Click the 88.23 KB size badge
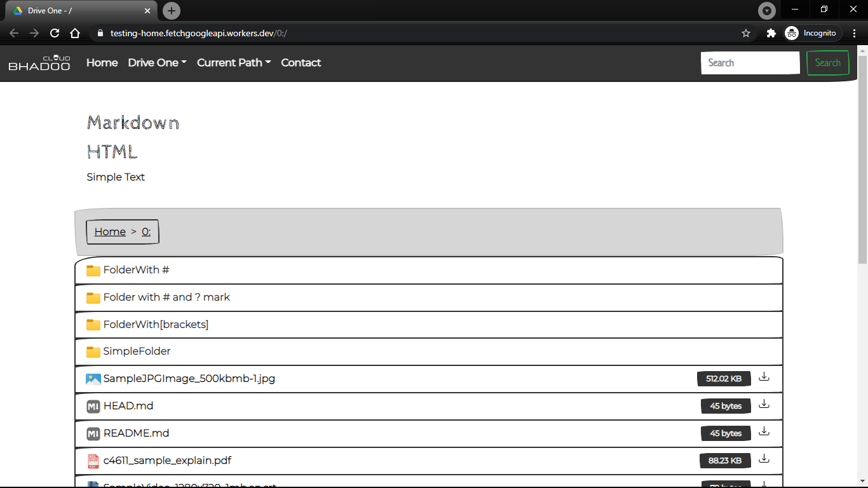 click(725, 461)
